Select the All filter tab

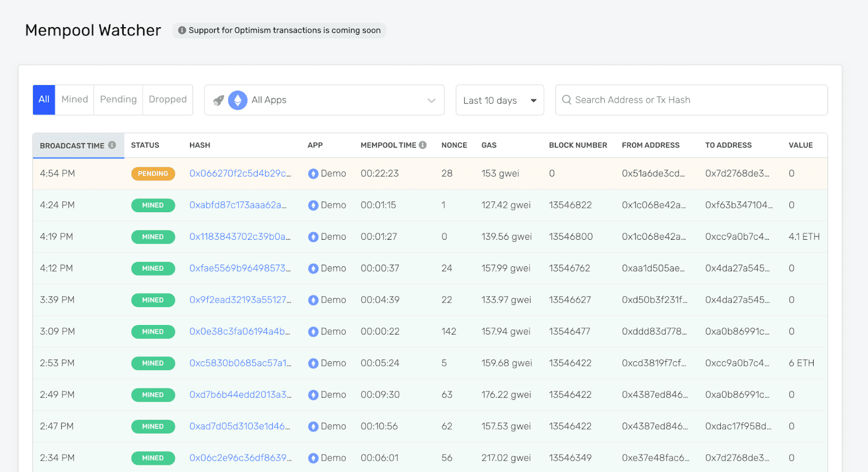click(x=44, y=100)
